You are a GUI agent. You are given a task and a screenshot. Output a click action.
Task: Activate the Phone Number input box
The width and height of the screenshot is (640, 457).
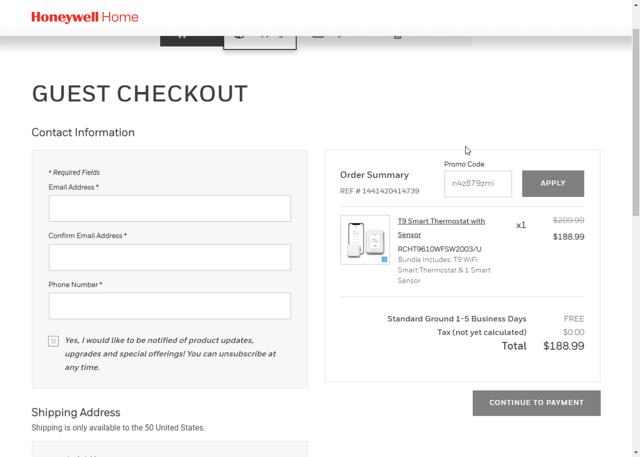coord(170,306)
